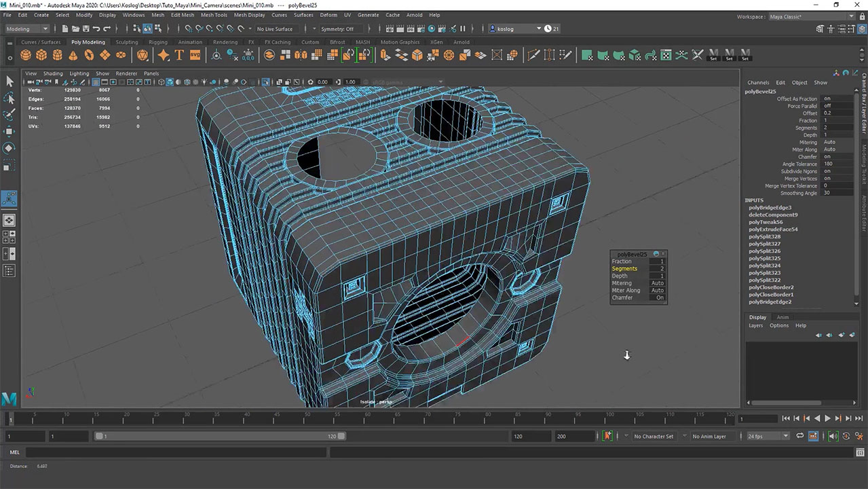
Task: Click the SVG tool on the shelf
Action: pyautogui.click(x=195, y=55)
